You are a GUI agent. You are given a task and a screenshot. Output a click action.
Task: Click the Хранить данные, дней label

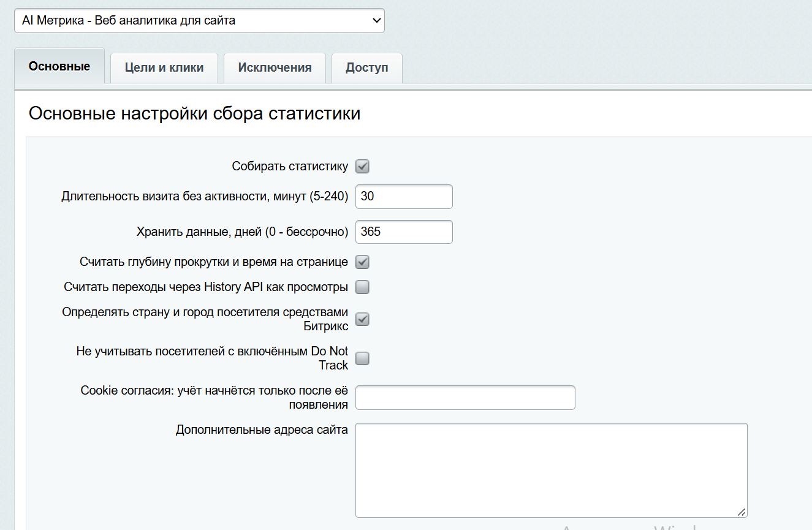[x=242, y=232]
